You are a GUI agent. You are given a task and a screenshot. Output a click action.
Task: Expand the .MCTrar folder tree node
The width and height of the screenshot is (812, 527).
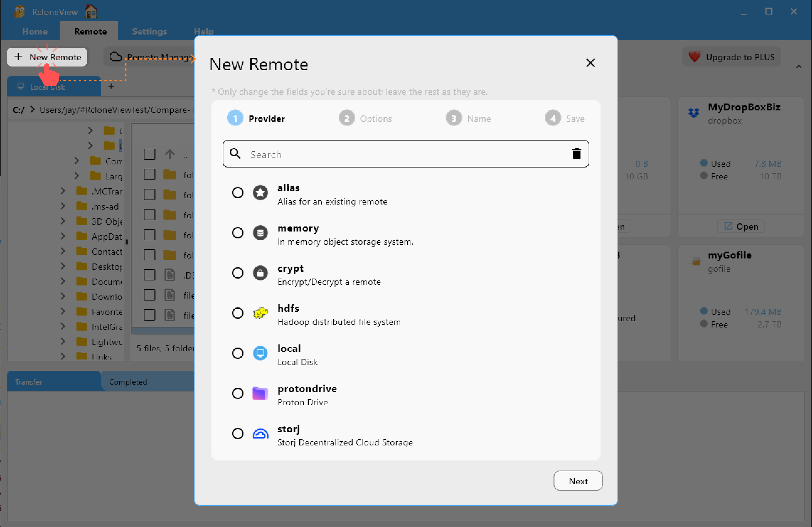(x=63, y=191)
